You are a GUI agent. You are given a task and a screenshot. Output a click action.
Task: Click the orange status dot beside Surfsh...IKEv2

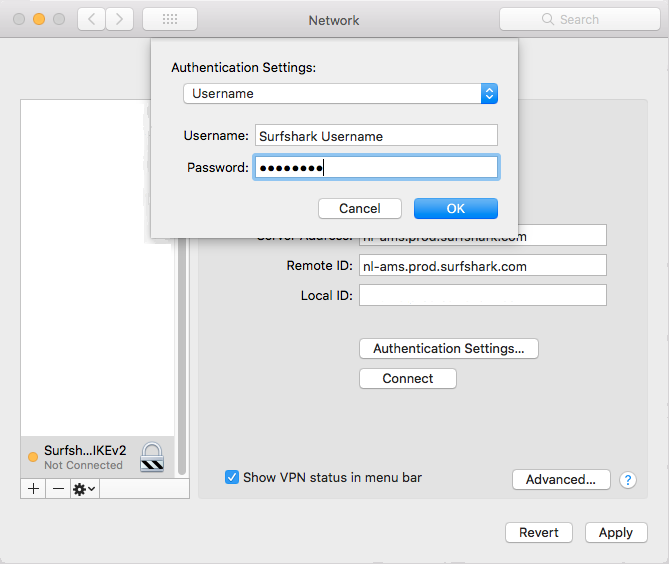(33, 457)
